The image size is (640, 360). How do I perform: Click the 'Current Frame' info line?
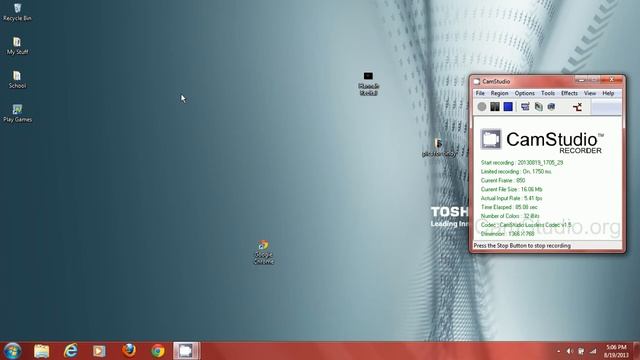503,180
